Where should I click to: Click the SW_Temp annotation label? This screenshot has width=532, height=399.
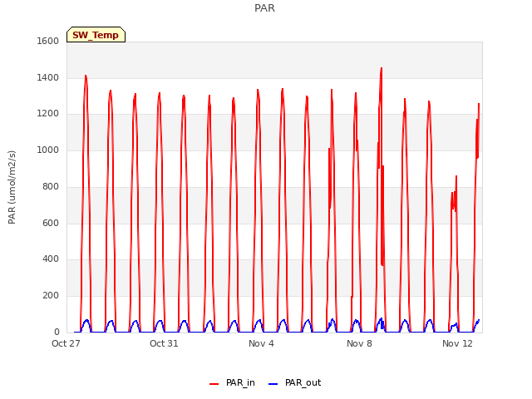click(x=96, y=35)
